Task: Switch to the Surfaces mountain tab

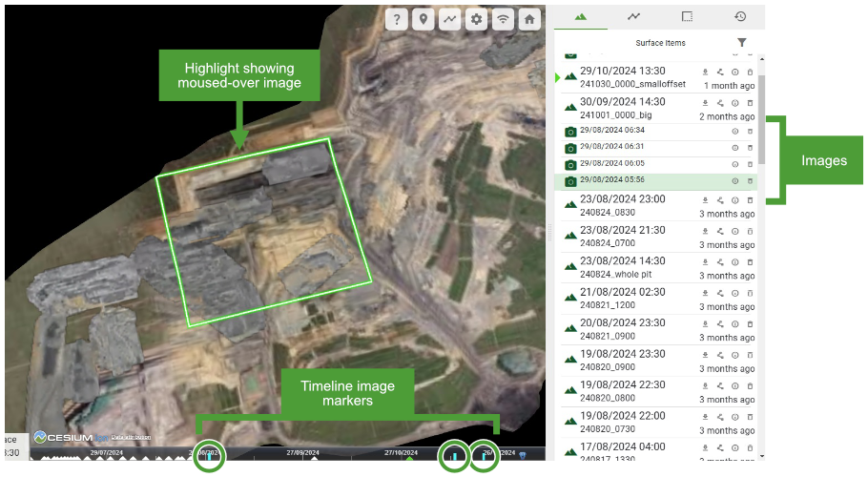Action: pos(580,16)
